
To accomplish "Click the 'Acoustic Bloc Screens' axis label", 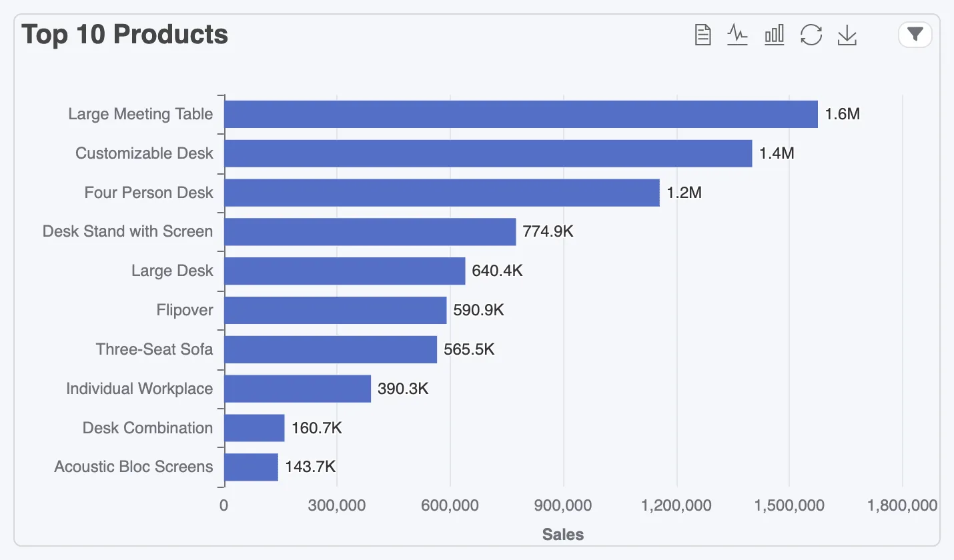I will [133, 467].
